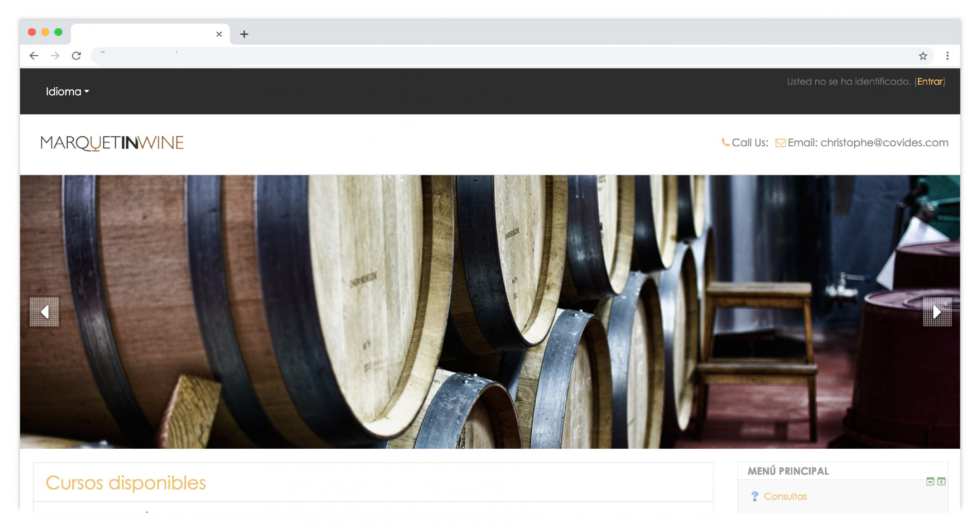Viewport: 980px width, 528px height.
Task: Open the browser's three-dot menu
Action: (x=947, y=56)
